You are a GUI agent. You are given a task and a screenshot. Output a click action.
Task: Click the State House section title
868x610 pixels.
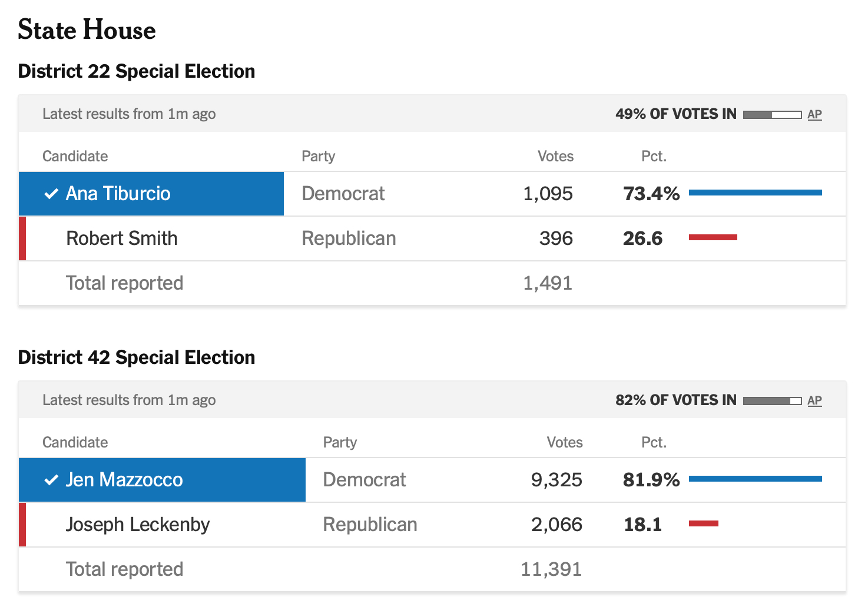[x=87, y=29]
